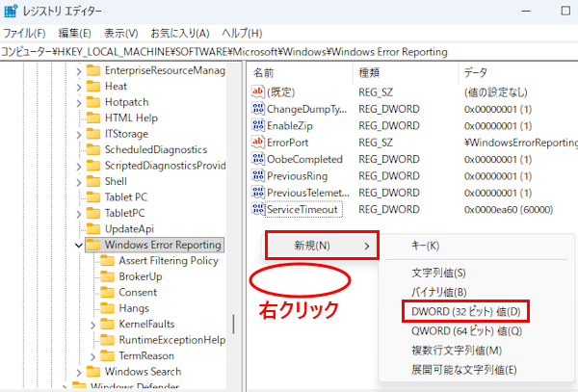Viewport: 578px width, 392px height.
Task: Expand the Shell tree node
Action: coord(79,182)
